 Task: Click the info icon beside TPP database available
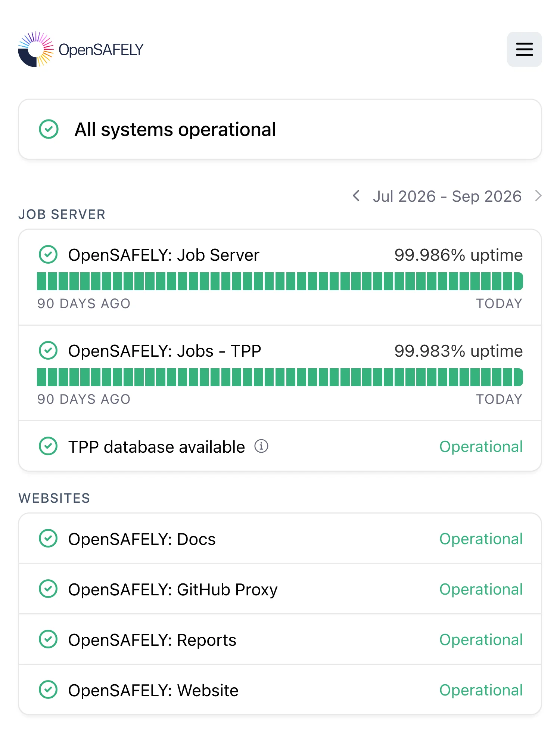(261, 446)
